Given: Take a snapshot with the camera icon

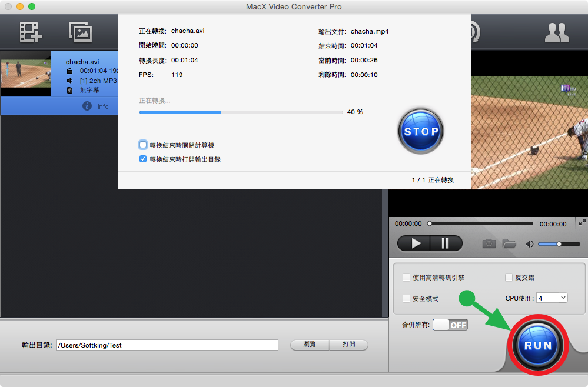Looking at the screenshot, I should (489, 243).
